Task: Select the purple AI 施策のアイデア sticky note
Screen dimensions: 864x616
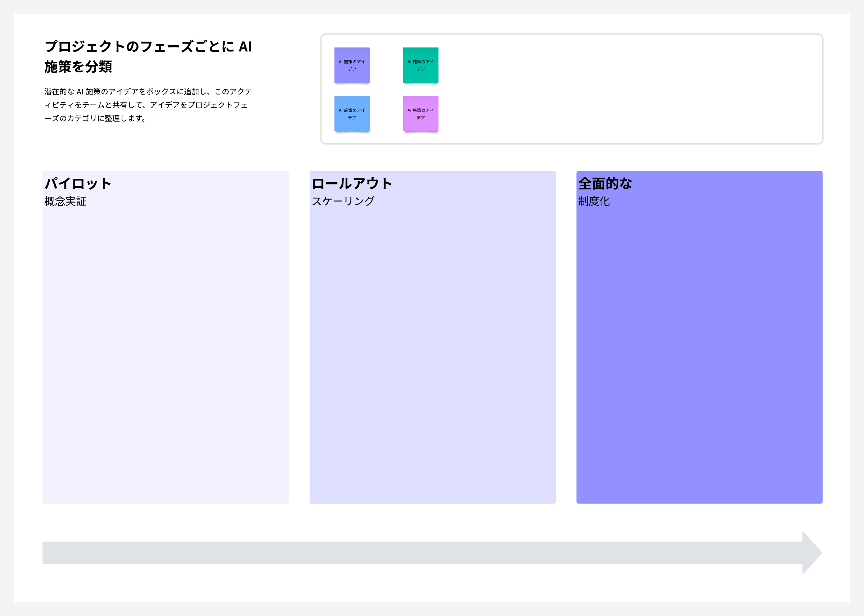Action: pyautogui.click(x=351, y=65)
